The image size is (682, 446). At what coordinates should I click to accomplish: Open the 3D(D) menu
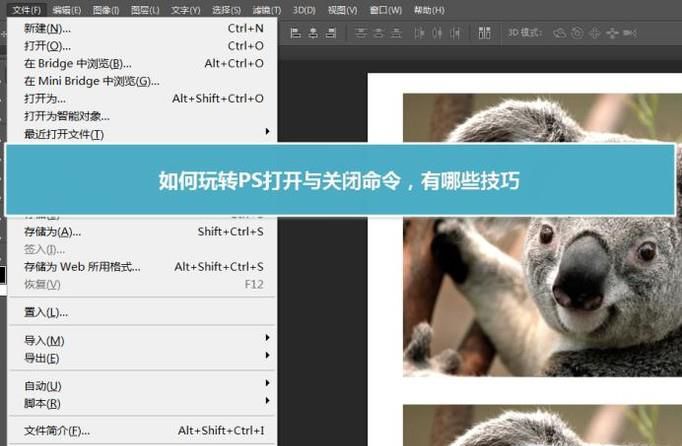click(304, 10)
